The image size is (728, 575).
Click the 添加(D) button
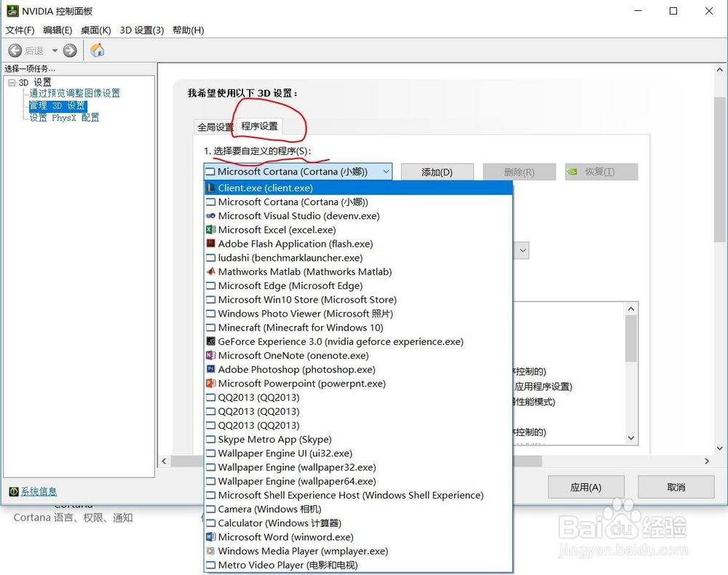tap(437, 172)
